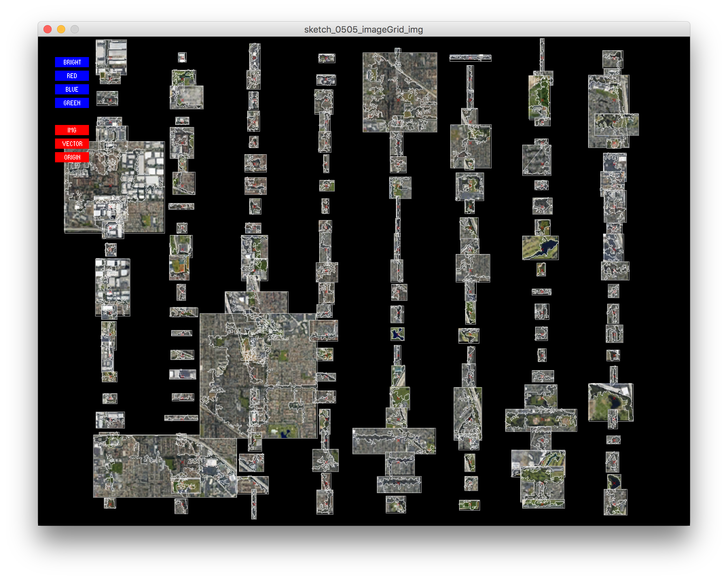
Task: Select the RED sort button
Action: (72, 76)
